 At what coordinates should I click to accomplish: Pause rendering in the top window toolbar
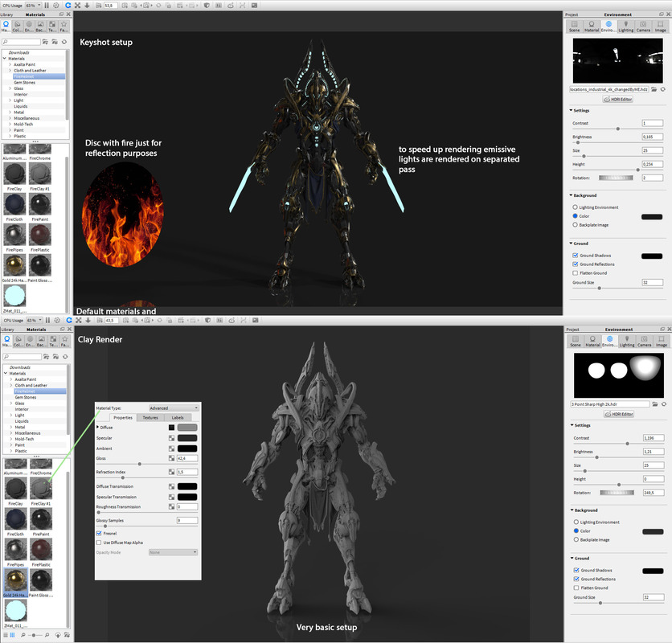pyautogui.click(x=47, y=5)
